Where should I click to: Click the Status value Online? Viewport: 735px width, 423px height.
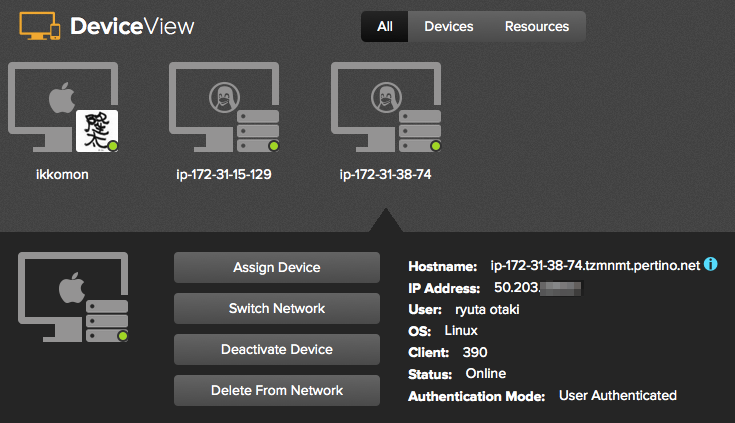486,374
